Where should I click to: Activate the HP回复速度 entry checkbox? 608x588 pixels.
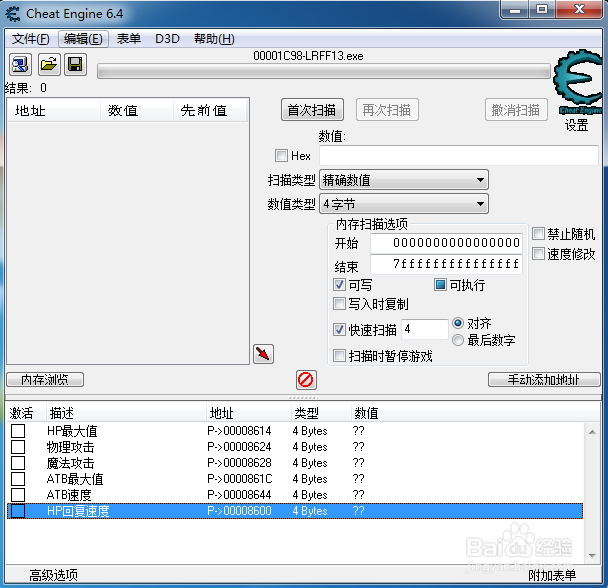[18, 511]
